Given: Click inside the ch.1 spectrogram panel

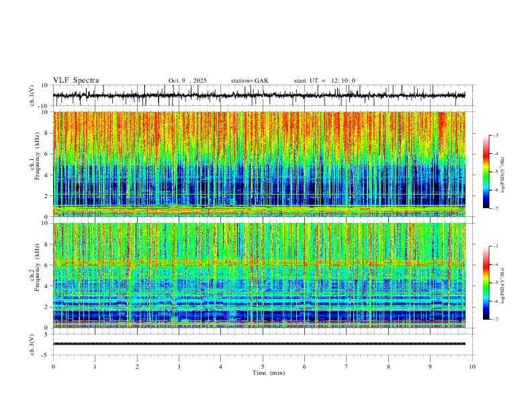Looking at the screenshot, I should point(259,164).
